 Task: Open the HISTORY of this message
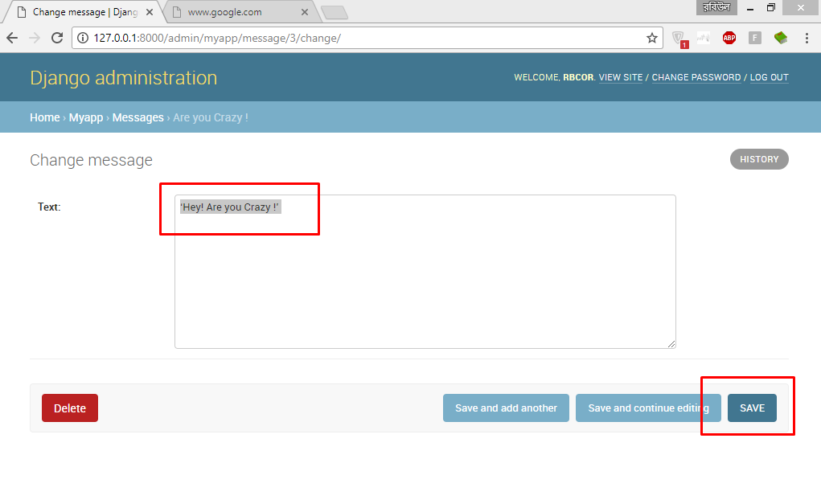click(x=759, y=159)
